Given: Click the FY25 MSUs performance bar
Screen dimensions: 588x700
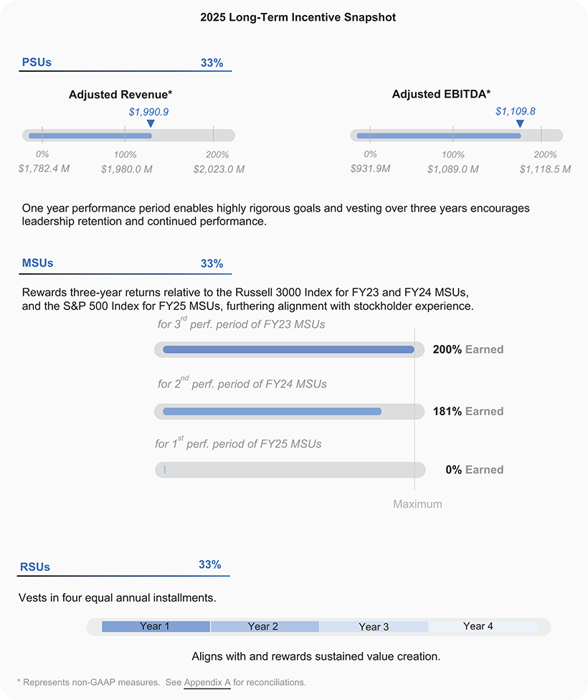Looking at the screenshot, I should coord(290,470).
